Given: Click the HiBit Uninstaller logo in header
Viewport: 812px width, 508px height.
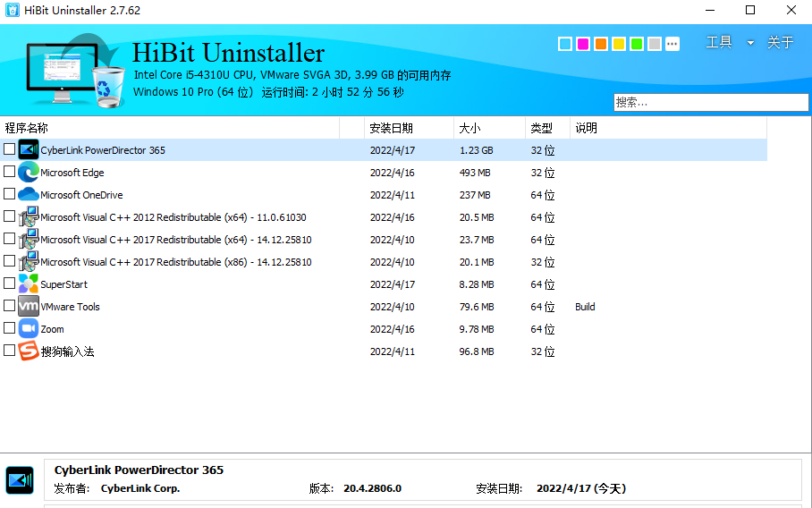Looking at the screenshot, I should (x=76, y=70).
